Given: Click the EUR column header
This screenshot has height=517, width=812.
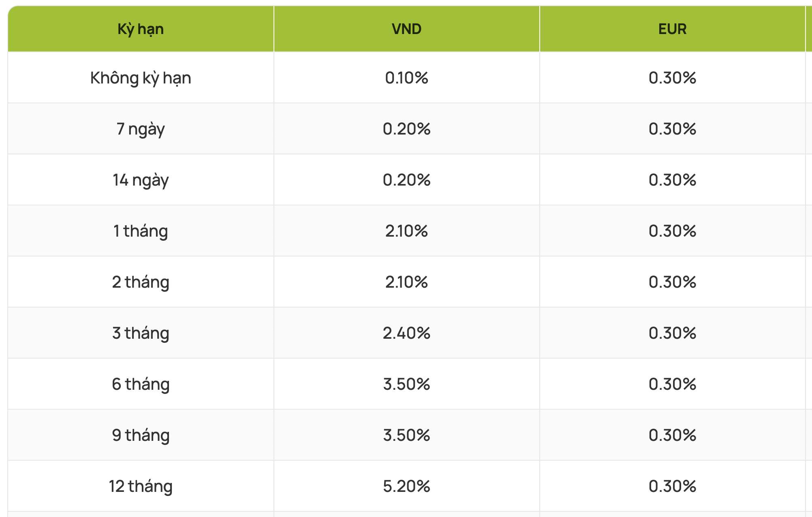Looking at the screenshot, I should [672, 29].
